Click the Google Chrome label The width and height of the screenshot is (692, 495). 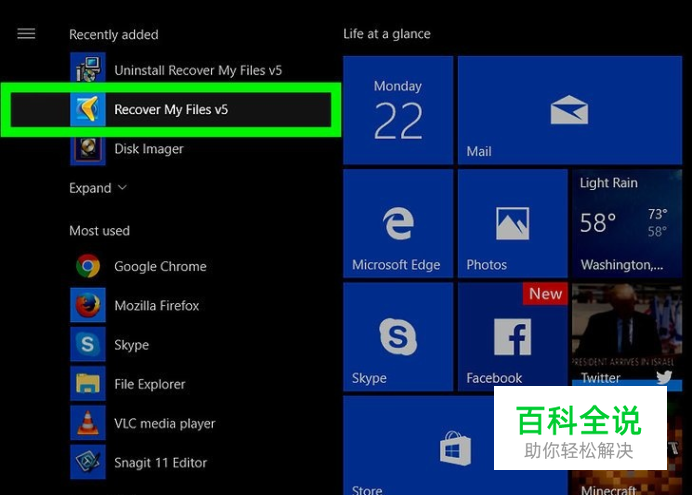(160, 266)
